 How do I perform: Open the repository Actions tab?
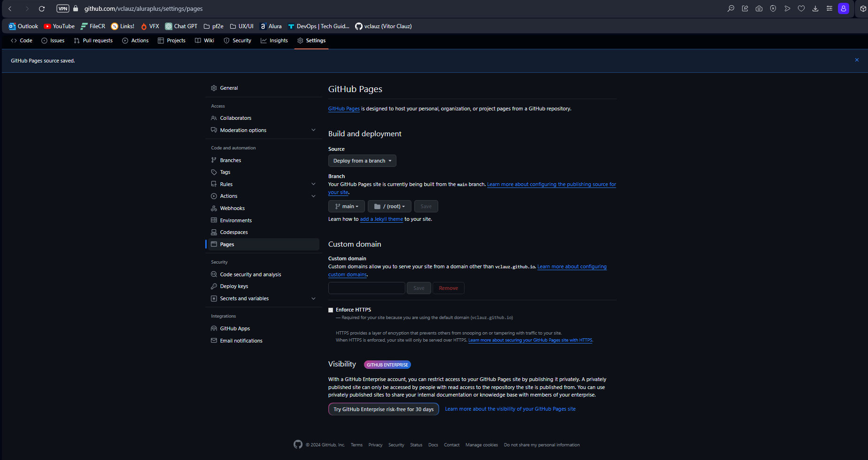point(135,40)
